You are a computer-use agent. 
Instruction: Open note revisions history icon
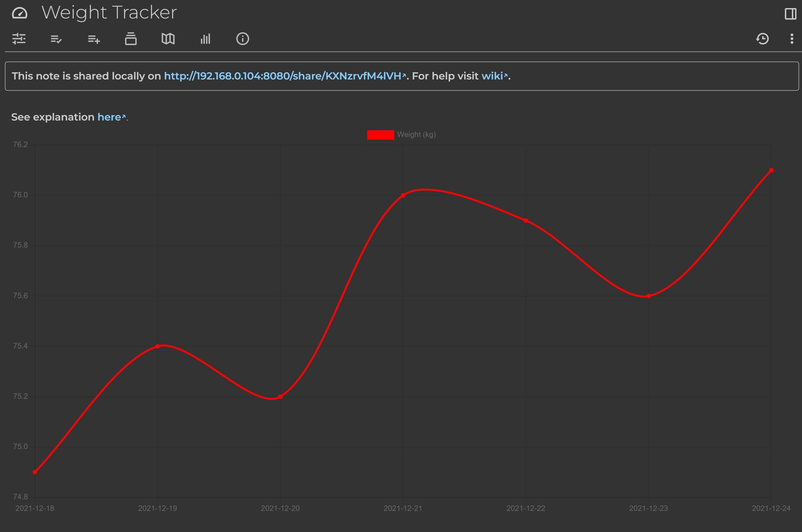762,39
